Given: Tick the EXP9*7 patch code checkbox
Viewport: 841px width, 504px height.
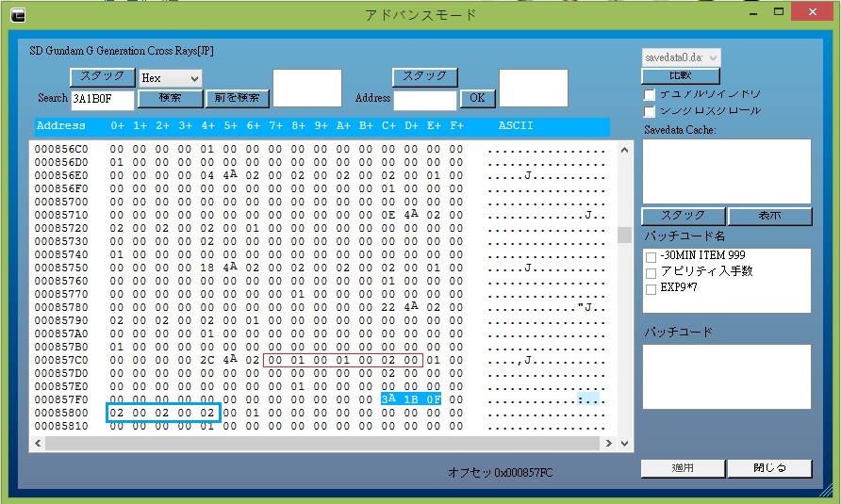Looking at the screenshot, I should click(x=651, y=289).
